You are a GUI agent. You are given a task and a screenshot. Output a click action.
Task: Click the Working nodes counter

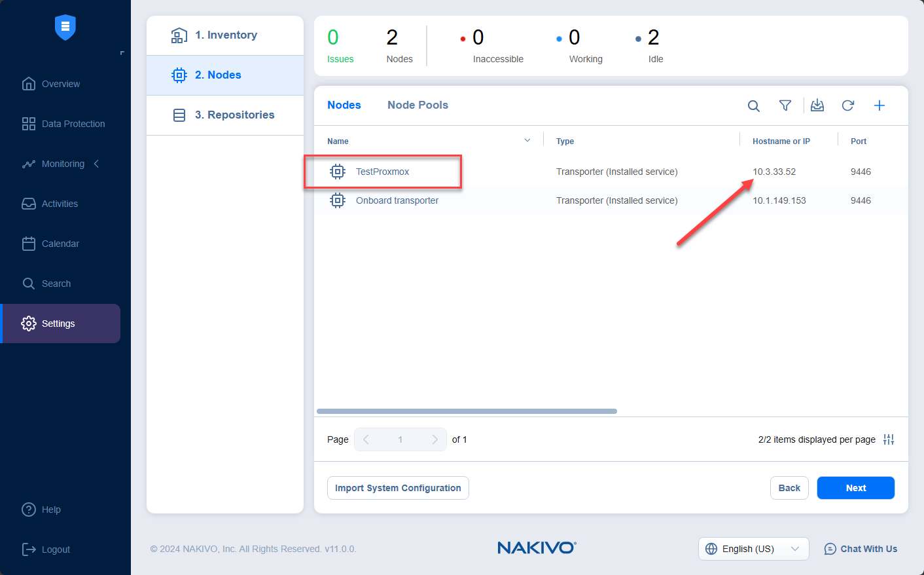coord(579,45)
